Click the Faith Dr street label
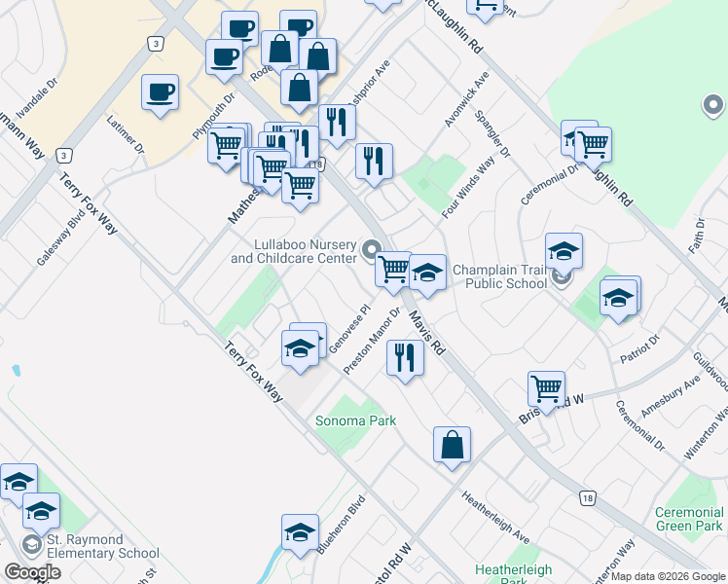This screenshot has width=728, height=584. (x=697, y=236)
